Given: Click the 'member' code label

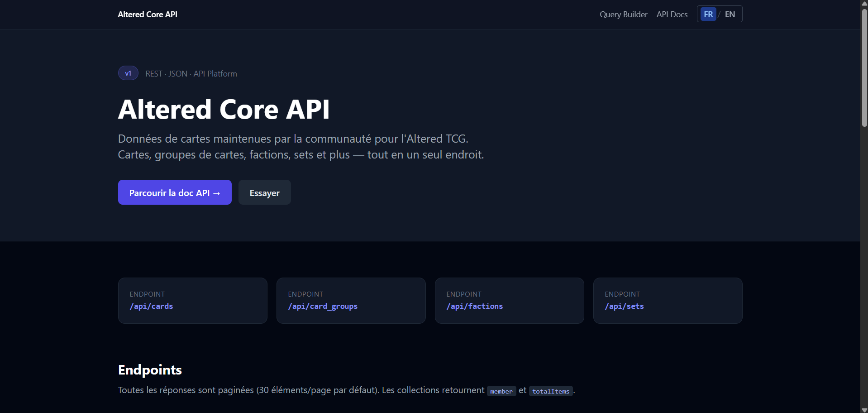Looking at the screenshot, I should click(501, 391).
